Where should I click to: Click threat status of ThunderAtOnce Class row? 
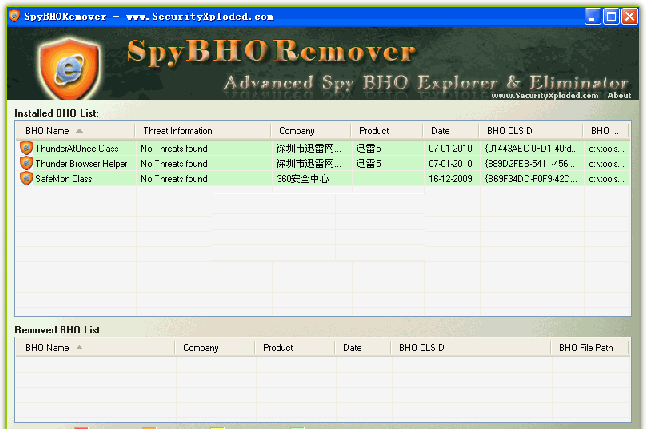(174, 148)
